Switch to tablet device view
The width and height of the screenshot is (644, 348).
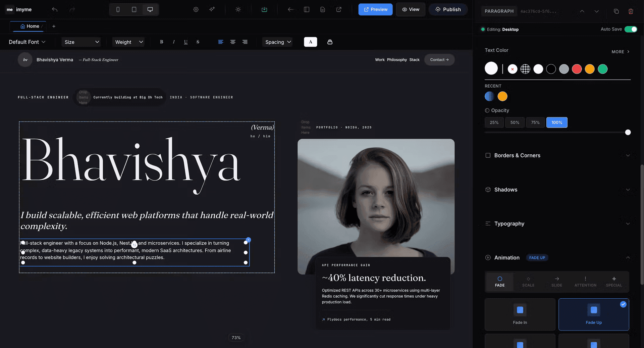point(134,9)
